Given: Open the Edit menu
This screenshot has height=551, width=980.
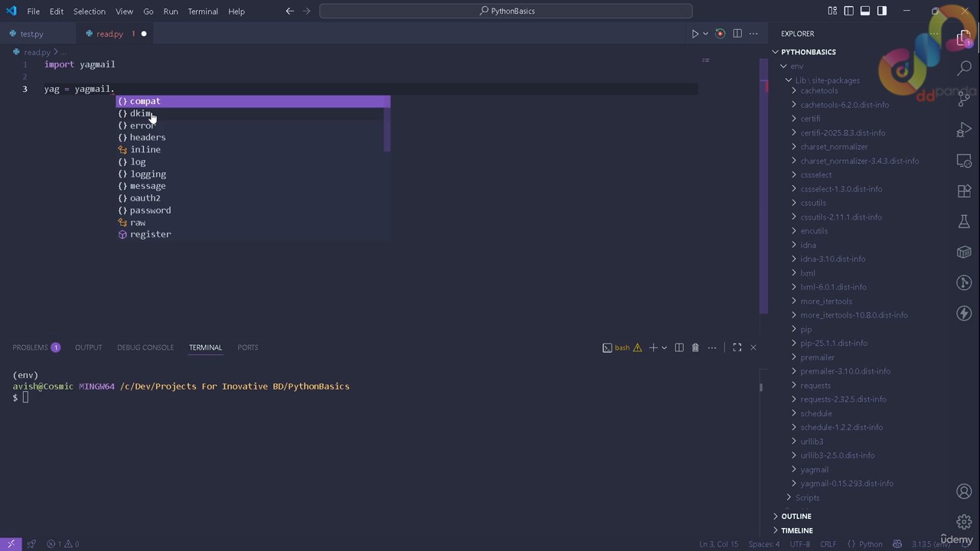Looking at the screenshot, I should click(57, 11).
